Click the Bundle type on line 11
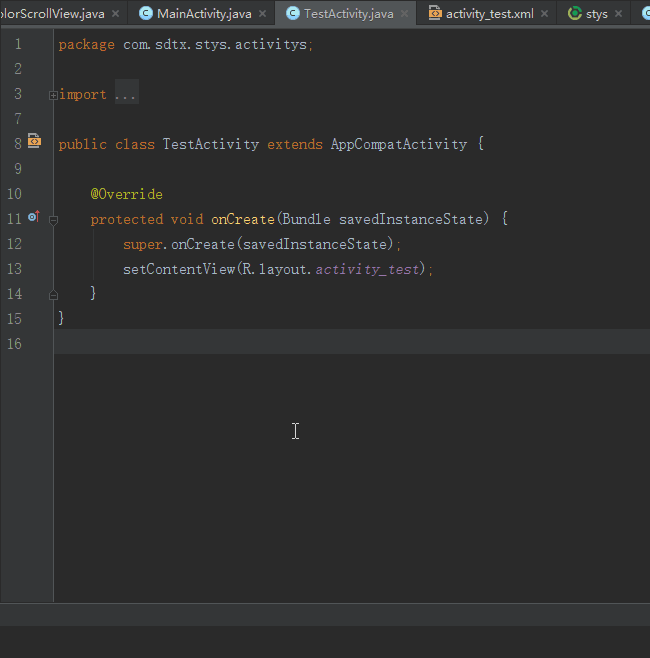The height and width of the screenshot is (658, 650). pos(306,219)
